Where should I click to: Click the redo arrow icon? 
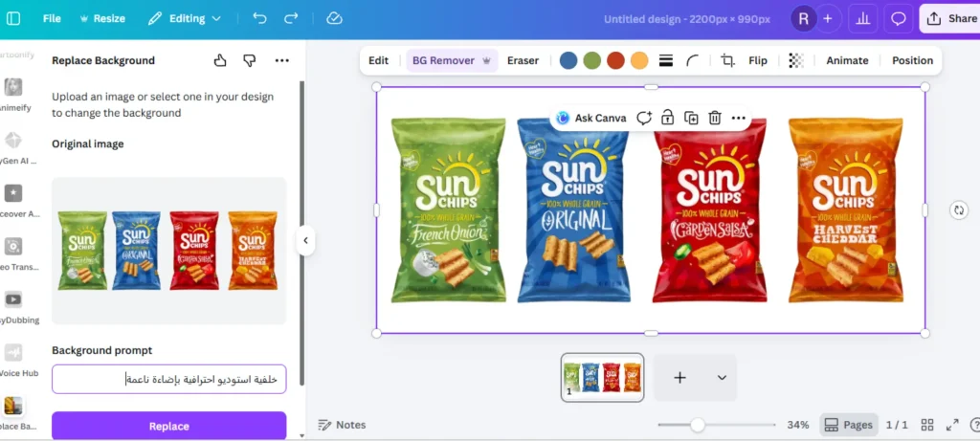[291, 18]
